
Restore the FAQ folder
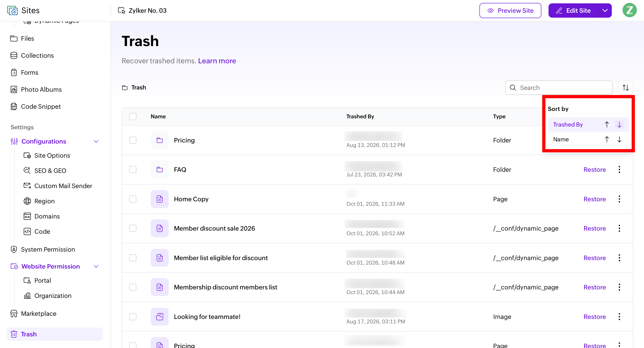click(x=595, y=170)
